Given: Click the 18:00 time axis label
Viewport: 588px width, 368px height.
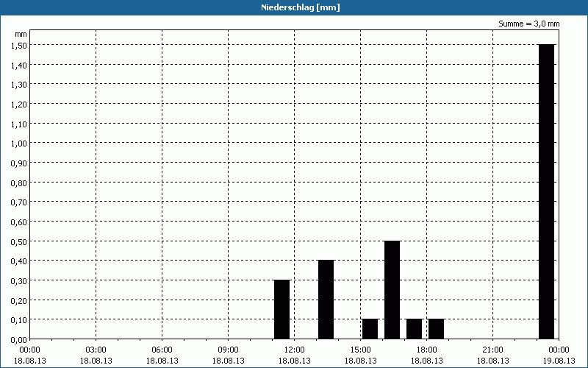Looking at the screenshot, I should point(427,350).
